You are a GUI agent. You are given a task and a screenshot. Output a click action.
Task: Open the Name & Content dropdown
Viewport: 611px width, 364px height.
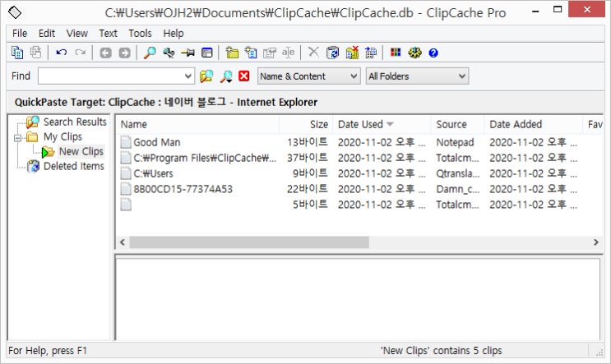(x=308, y=76)
